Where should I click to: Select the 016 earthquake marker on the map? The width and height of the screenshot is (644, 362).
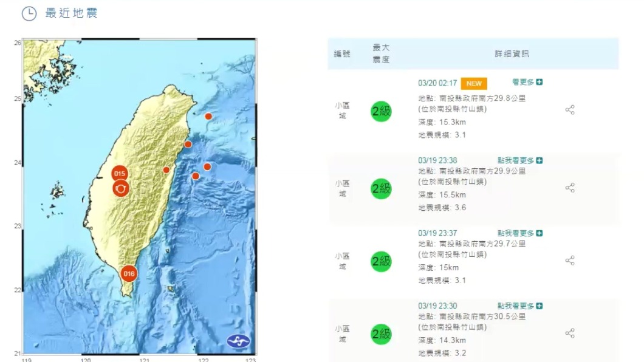click(129, 274)
